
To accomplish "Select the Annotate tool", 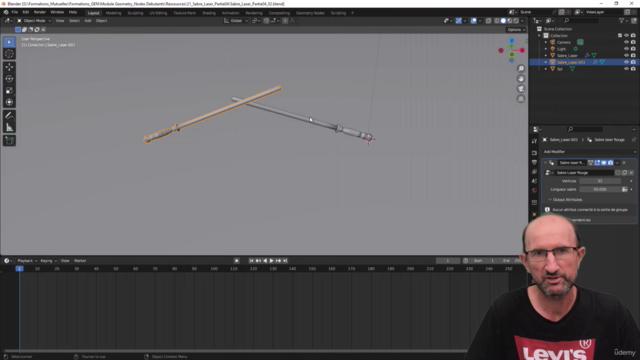I will 9,116.
